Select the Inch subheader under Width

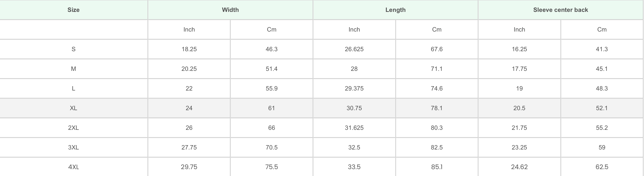[x=189, y=29]
